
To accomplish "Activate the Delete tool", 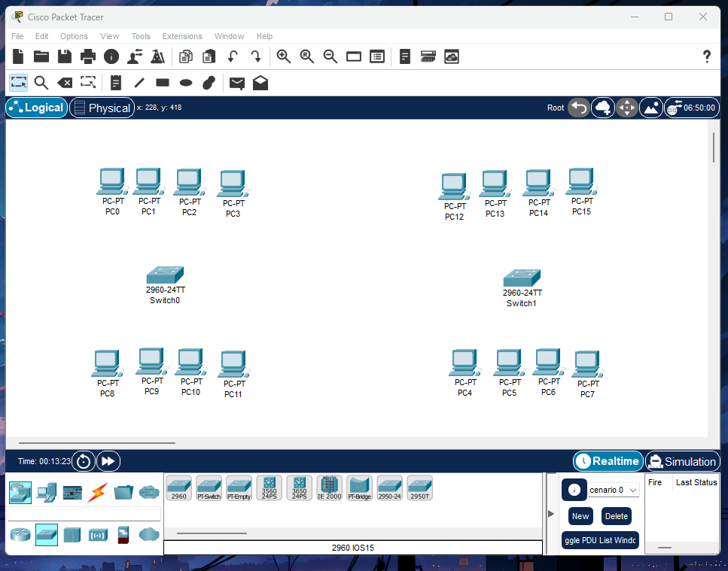I will tap(65, 83).
